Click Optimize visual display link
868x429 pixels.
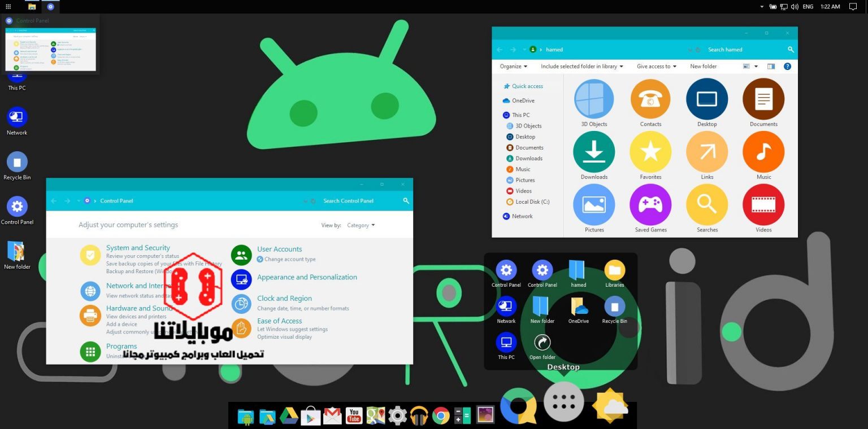[x=284, y=337]
